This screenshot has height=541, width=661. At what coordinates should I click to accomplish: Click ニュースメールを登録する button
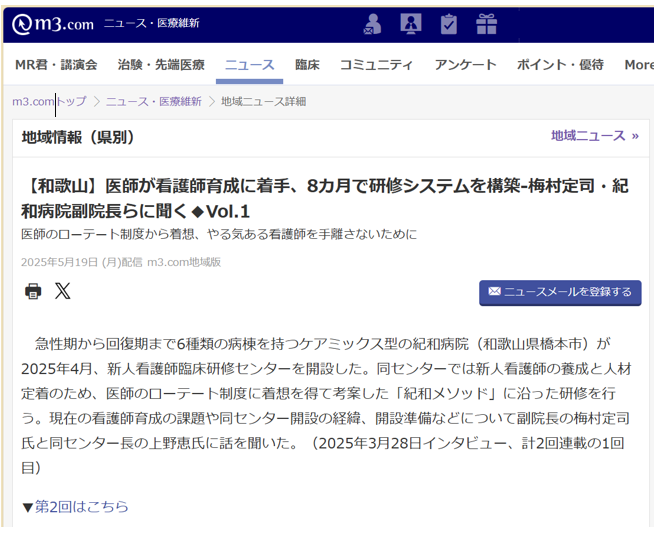(x=560, y=293)
